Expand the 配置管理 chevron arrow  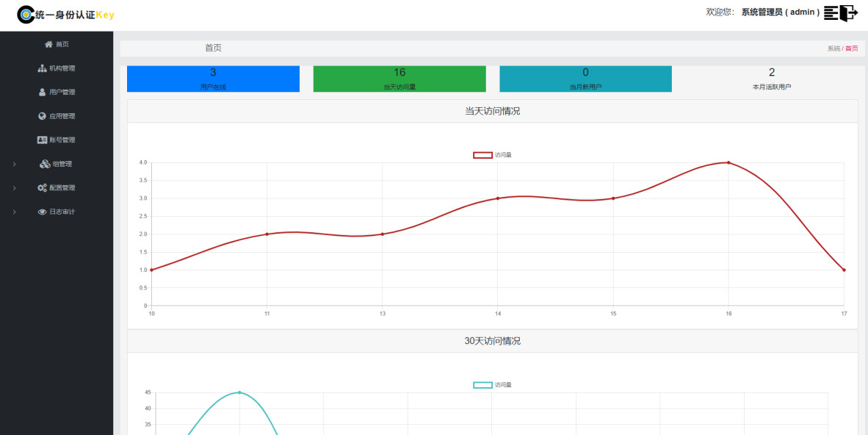coord(15,188)
